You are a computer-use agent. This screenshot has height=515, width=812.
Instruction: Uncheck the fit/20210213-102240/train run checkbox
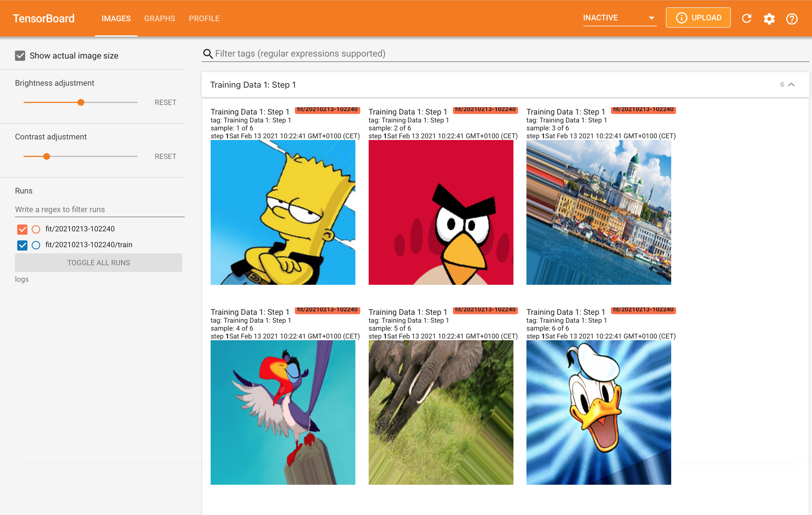[22, 245]
